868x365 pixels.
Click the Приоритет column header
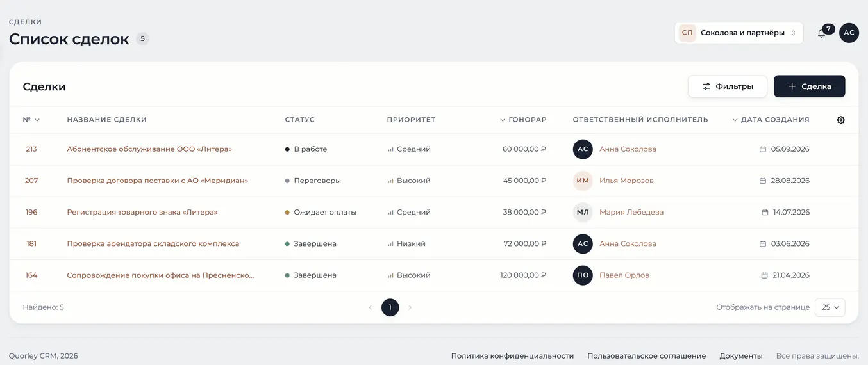pyautogui.click(x=411, y=120)
